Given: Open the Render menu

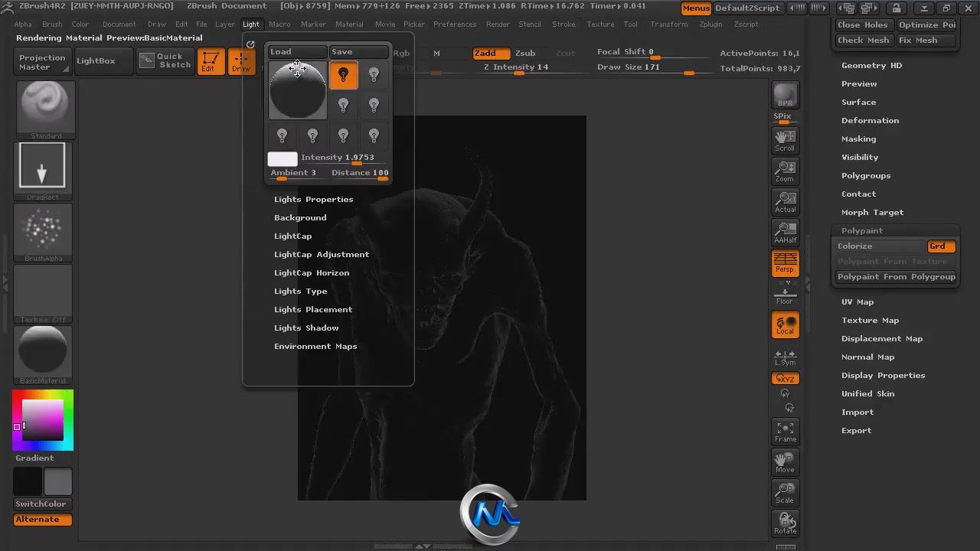Looking at the screenshot, I should pyautogui.click(x=498, y=24).
